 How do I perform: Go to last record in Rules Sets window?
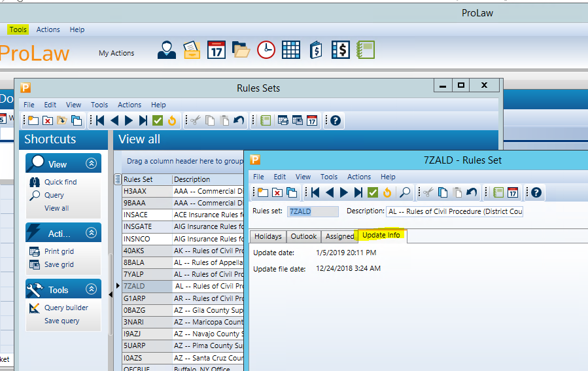[x=143, y=120]
